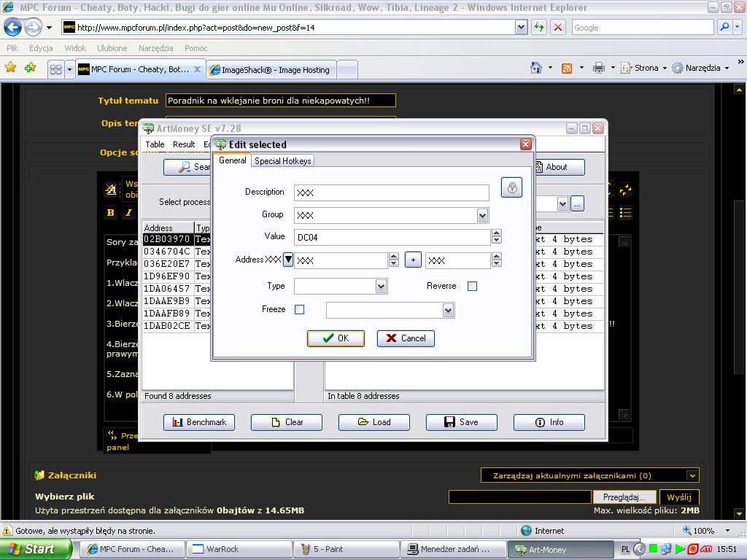Click the Quick Tabs grid icon
Viewport: 747px width, 560px height.
tap(55, 69)
